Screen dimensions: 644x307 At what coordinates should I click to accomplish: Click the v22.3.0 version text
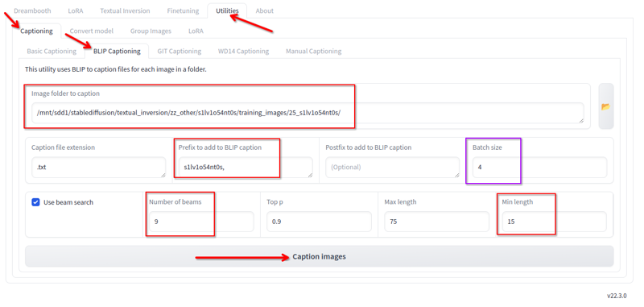pyautogui.click(x=617, y=296)
